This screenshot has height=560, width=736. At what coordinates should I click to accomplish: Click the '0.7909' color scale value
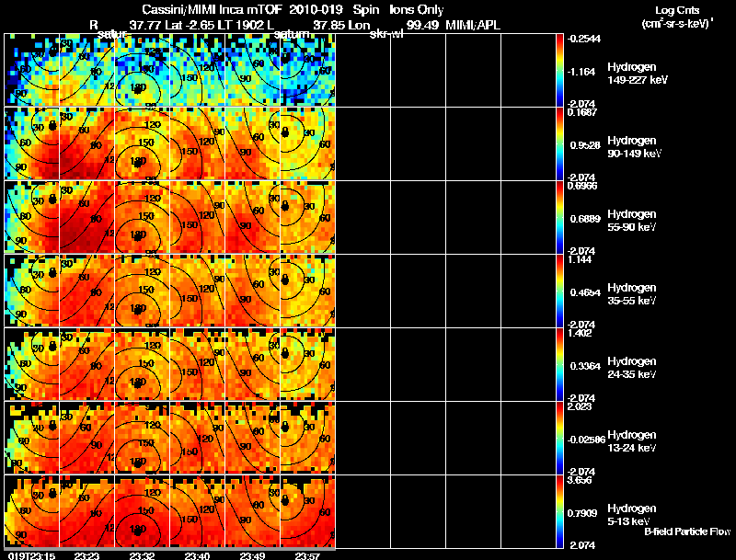coord(582,513)
